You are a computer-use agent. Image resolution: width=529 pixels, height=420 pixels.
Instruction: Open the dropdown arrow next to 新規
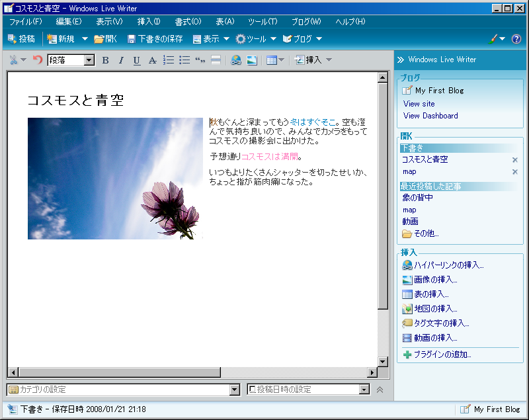coord(85,39)
